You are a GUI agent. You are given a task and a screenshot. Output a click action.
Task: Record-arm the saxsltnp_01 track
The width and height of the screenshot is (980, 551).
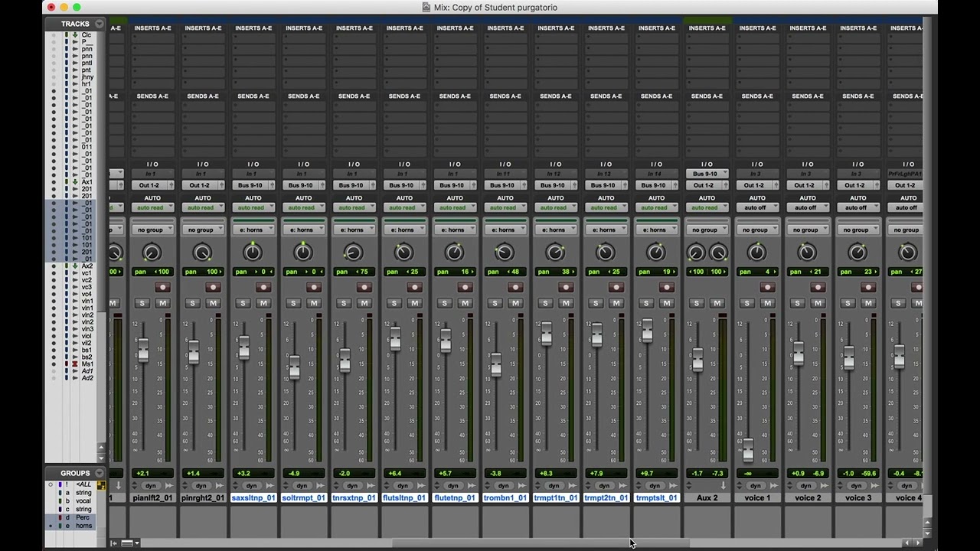(x=263, y=287)
